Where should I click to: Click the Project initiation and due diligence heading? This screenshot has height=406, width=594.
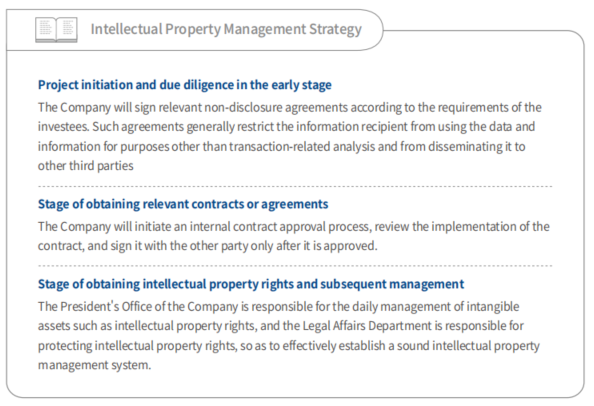(184, 85)
